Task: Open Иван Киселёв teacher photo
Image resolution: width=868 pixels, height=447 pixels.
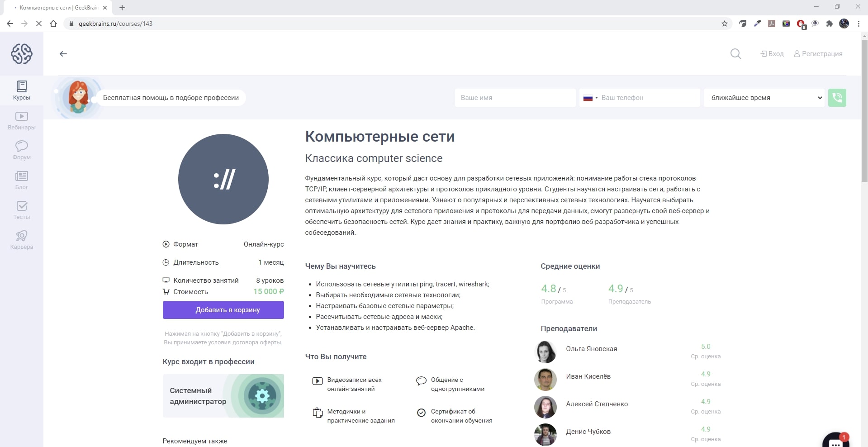Action: coord(545,380)
